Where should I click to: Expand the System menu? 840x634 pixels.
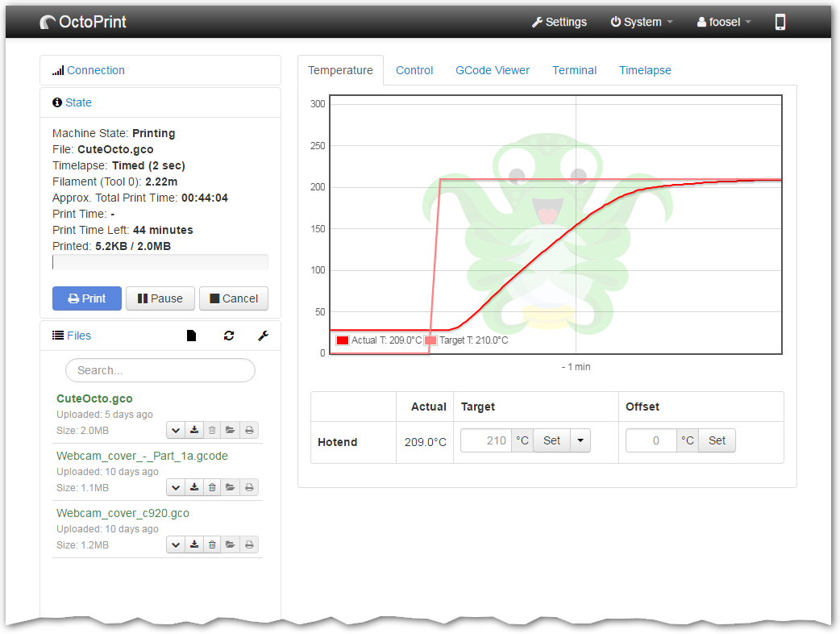(x=641, y=22)
